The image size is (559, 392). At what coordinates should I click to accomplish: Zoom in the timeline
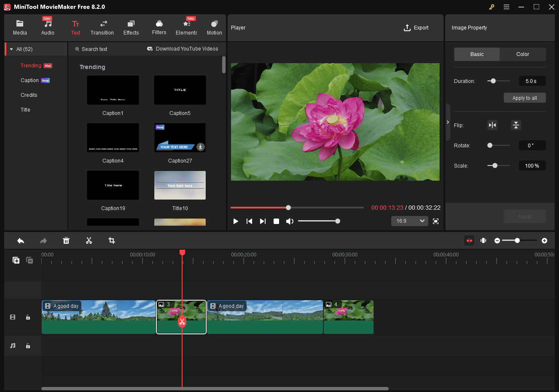coord(544,240)
